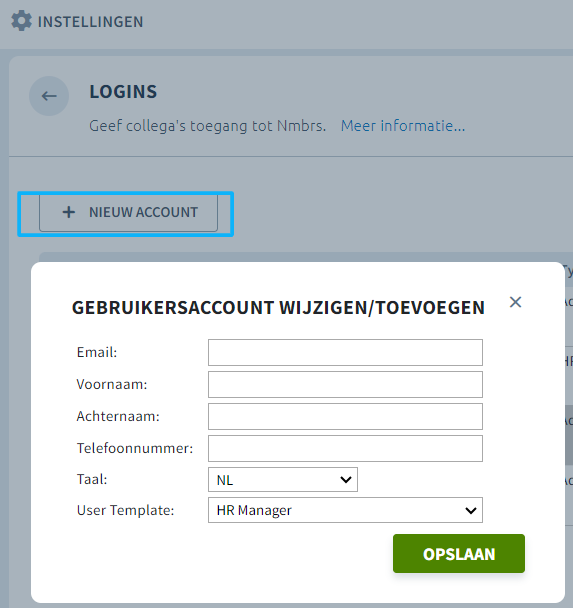Expand the User Template dropdown (HR Manager)
This screenshot has height=608, width=573.
click(x=345, y=510)
